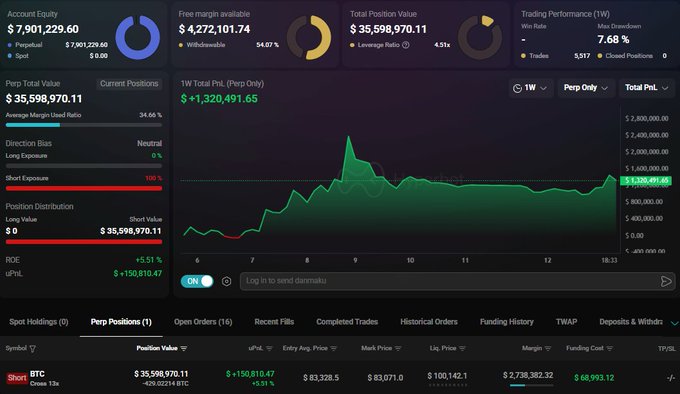
Task: Click the Account Equity $7,901,229.60 value
Action: pyautogui.click(x=43, y=29)
